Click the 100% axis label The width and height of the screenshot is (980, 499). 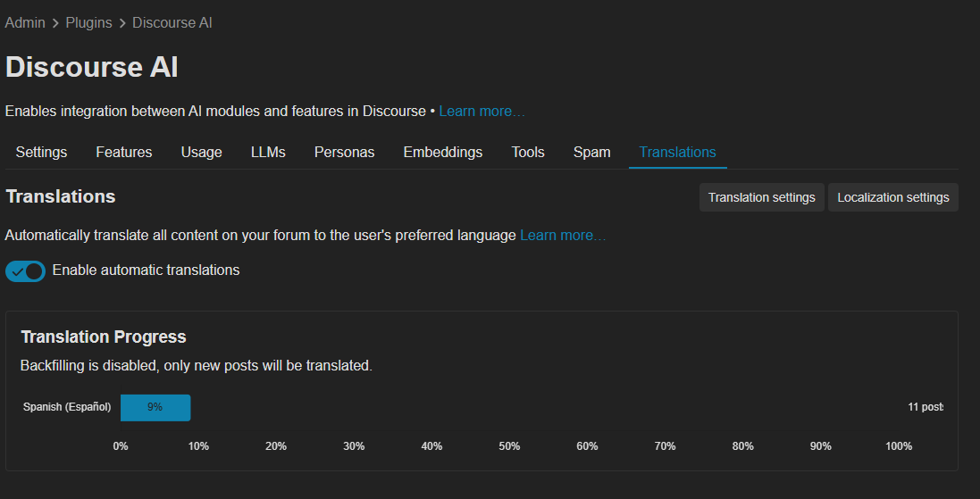[x=899, y=446]
